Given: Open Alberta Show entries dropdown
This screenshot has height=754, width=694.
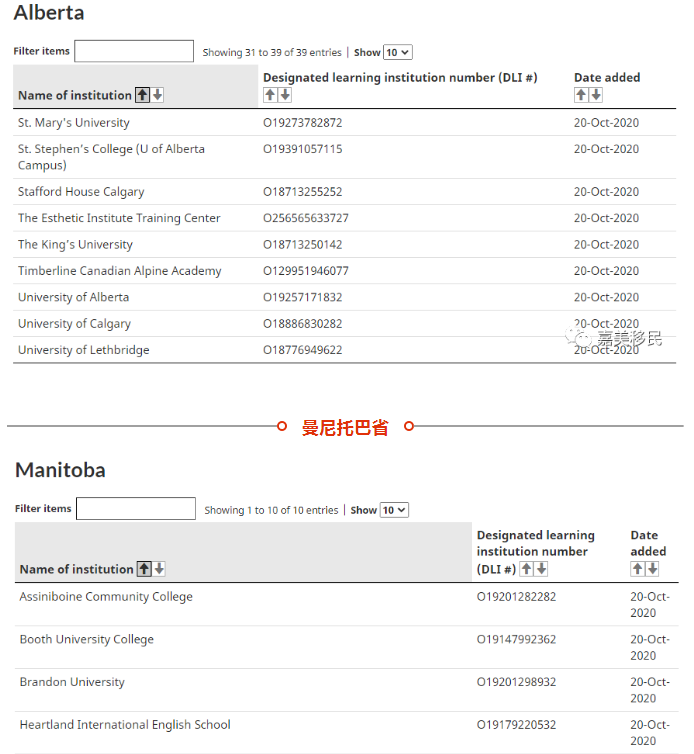Looking at the screenshot, I should tap(398, 53).
